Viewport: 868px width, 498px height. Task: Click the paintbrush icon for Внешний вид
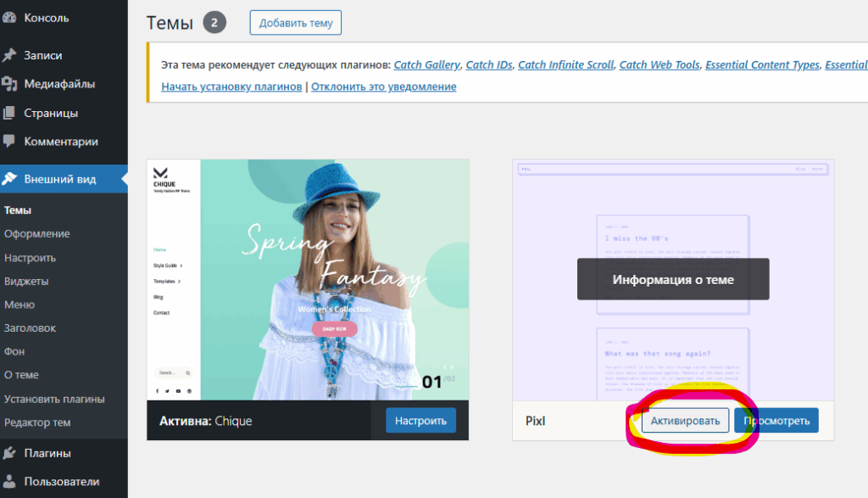[10, 179]
